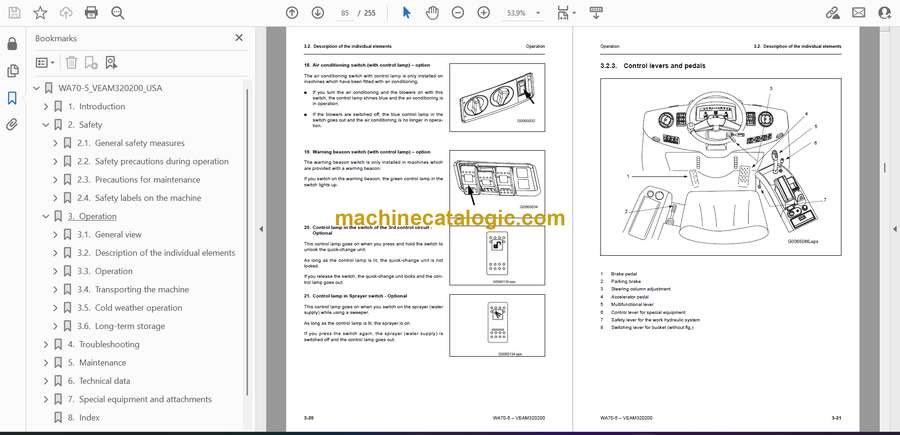Zoom in with the plus icon
The image size is (900, 435).
tap(484, 13)
